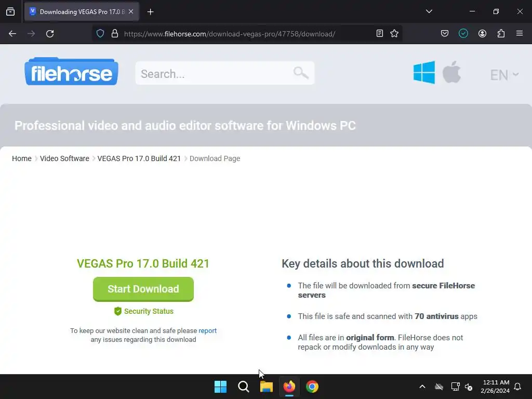Toggle reader view for this page

tap(380, 33)
